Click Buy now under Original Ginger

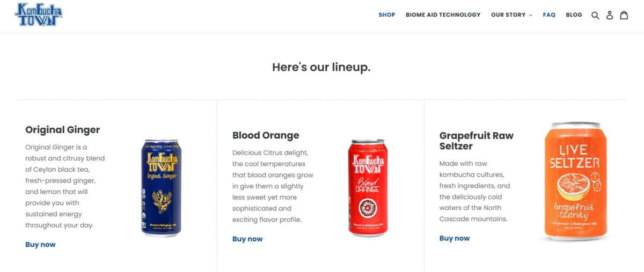coord(40,245)
